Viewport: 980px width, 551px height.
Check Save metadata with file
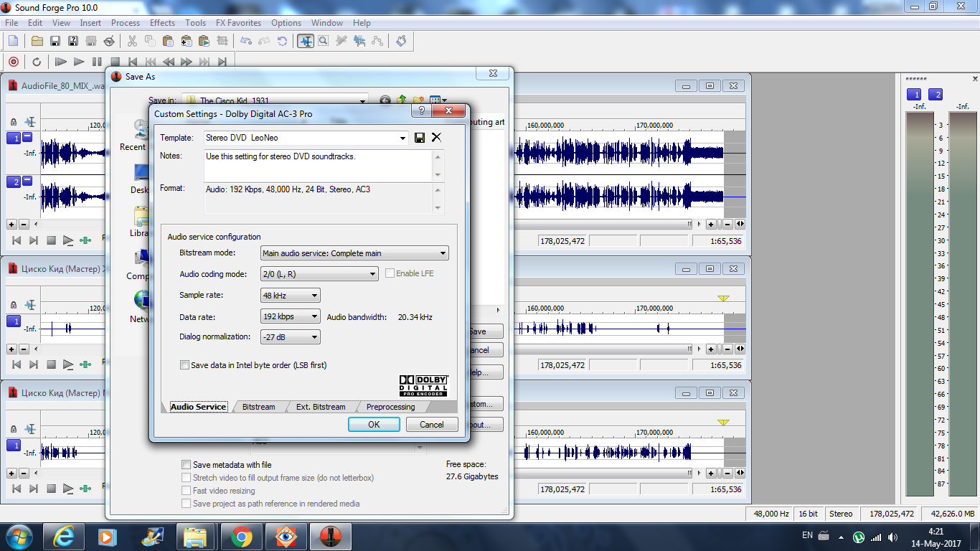coord(187,465)
